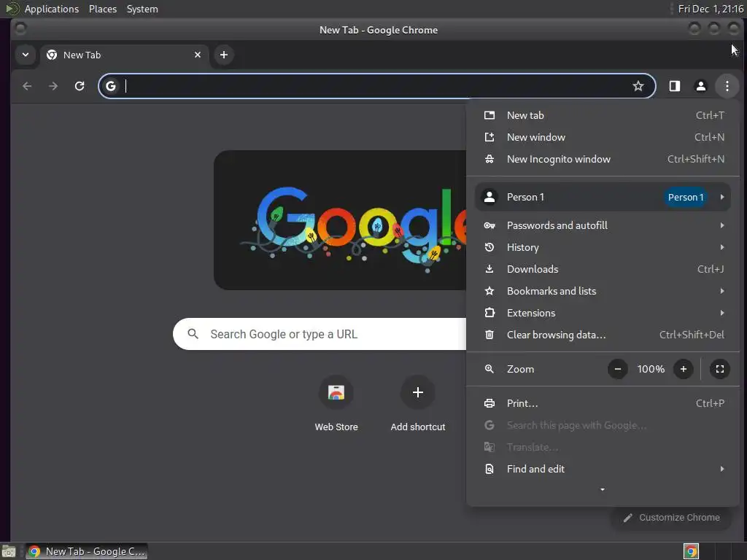Open the profile avatar button in toolbar
The height and width of the screenshot is (560, 747).
(x=701, y=86)
